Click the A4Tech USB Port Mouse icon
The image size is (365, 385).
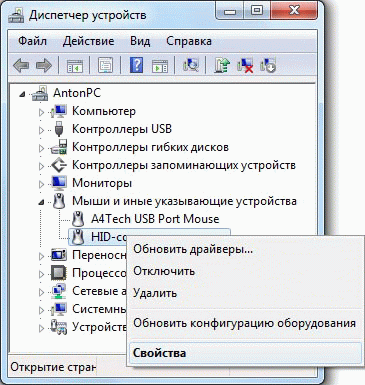click(78, 219)
